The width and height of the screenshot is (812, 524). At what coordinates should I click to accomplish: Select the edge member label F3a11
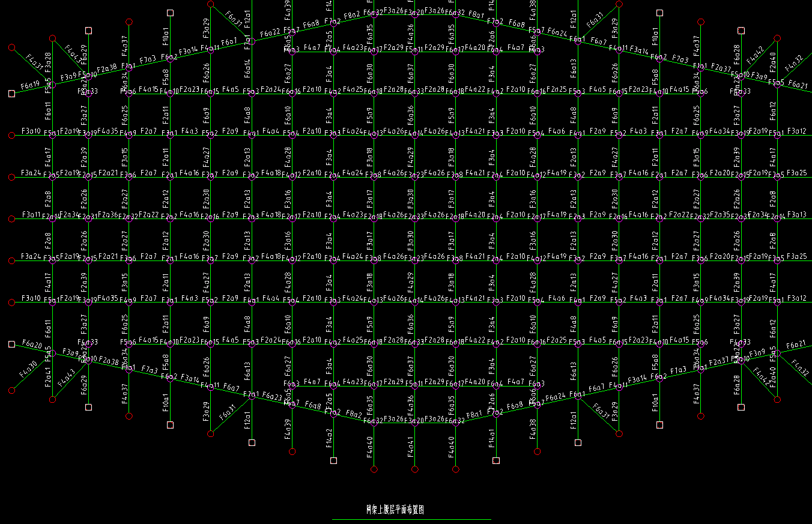31,215
